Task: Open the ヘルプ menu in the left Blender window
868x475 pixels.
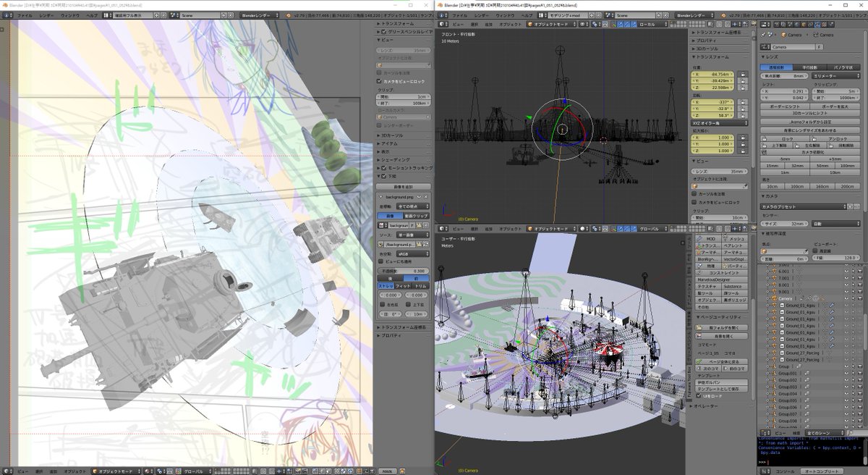Action: [x=92, y=14]
